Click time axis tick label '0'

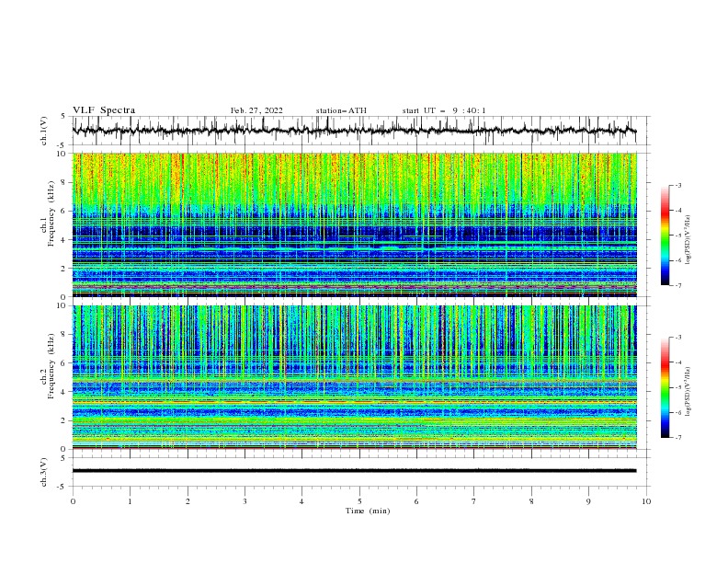[x=73, y=501]
